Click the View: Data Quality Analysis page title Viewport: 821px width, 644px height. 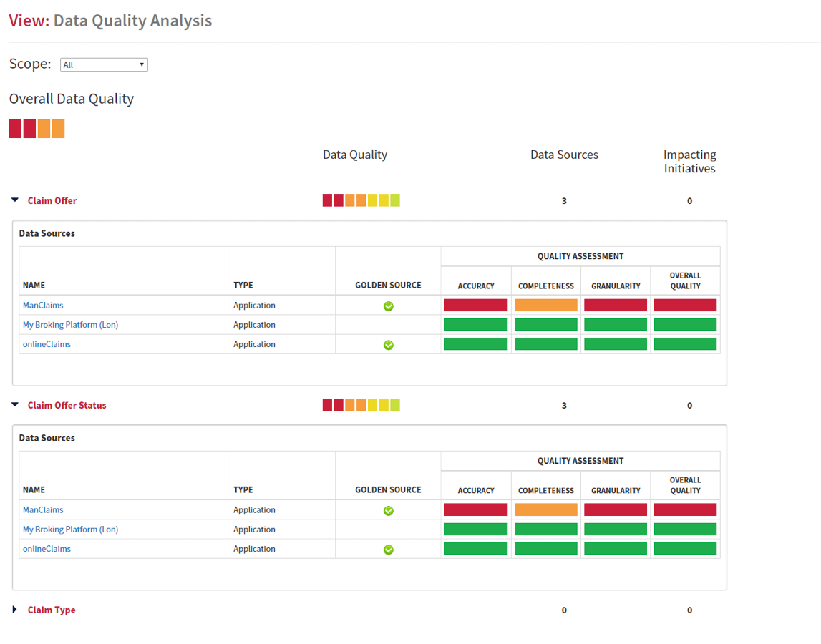(110, 21)
